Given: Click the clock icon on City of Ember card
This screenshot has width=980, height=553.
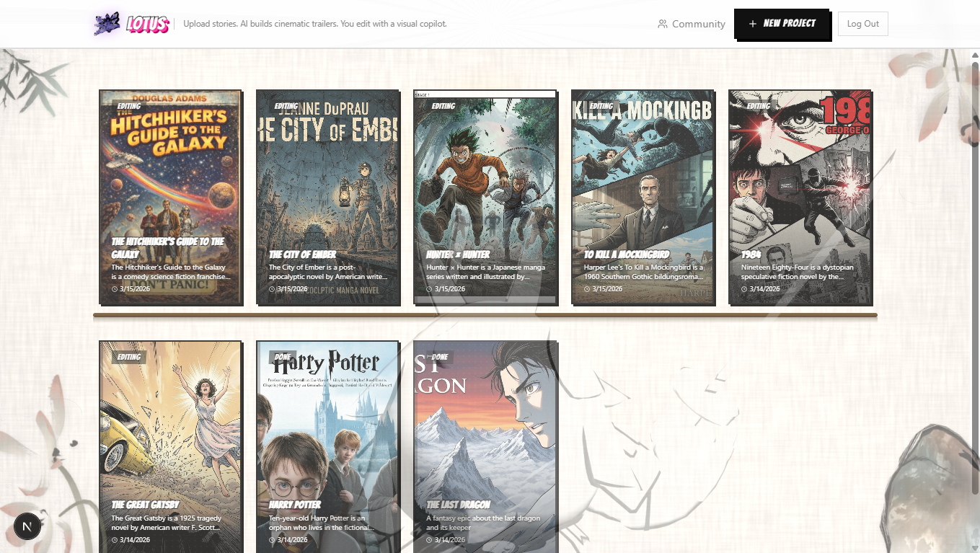Looking at the screenshot, I should click(x=272, y=289).
